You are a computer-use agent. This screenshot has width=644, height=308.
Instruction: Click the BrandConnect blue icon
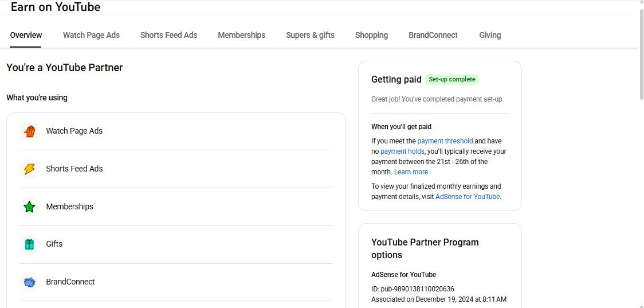pos(30,282)
